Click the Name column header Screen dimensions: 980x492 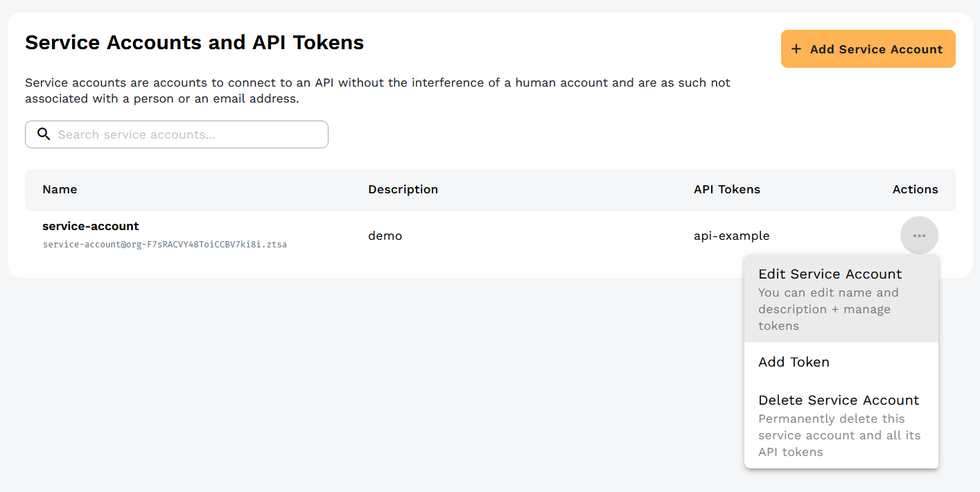(x=60, y=189)
